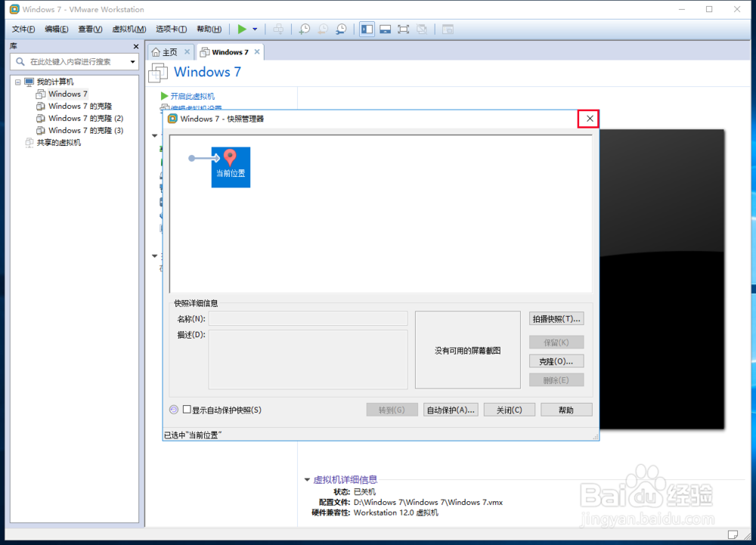The image size is (756, 545).
Task: Select Windows 7 的克隆 in the library
Action: click(x=80, y=106)
